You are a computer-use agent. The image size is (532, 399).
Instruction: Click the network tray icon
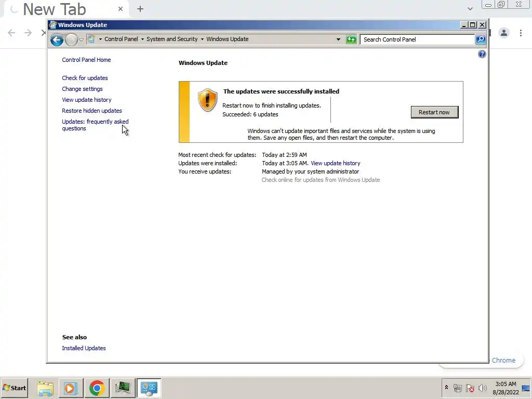457,388
